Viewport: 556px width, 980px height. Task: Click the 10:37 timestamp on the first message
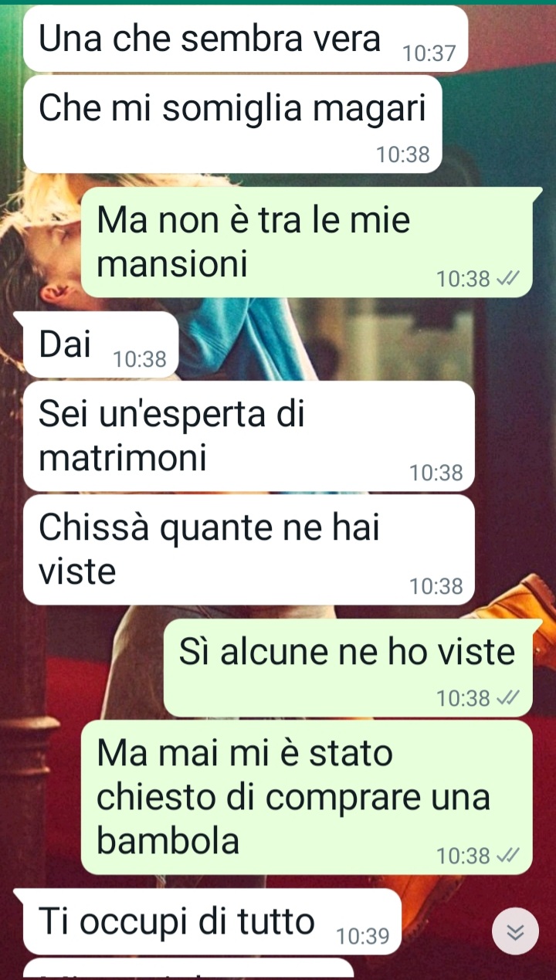pyautogui.click(x=430, y=53)
